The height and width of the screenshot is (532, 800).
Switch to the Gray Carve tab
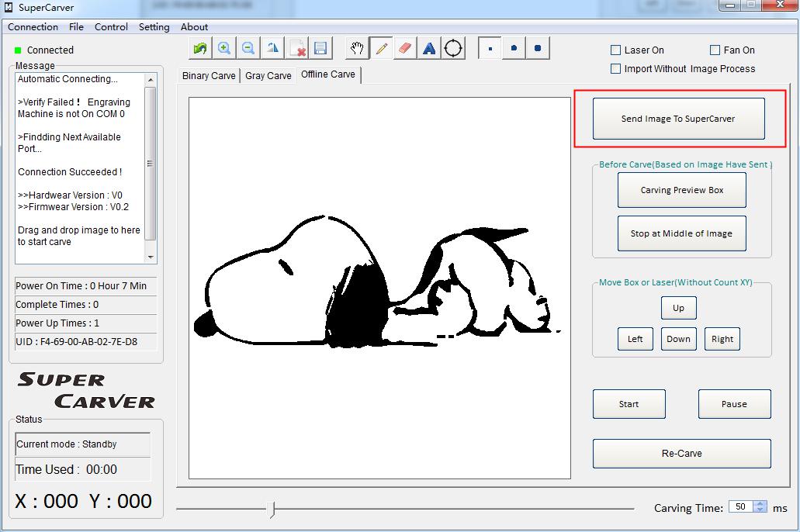tap(268, 75)
